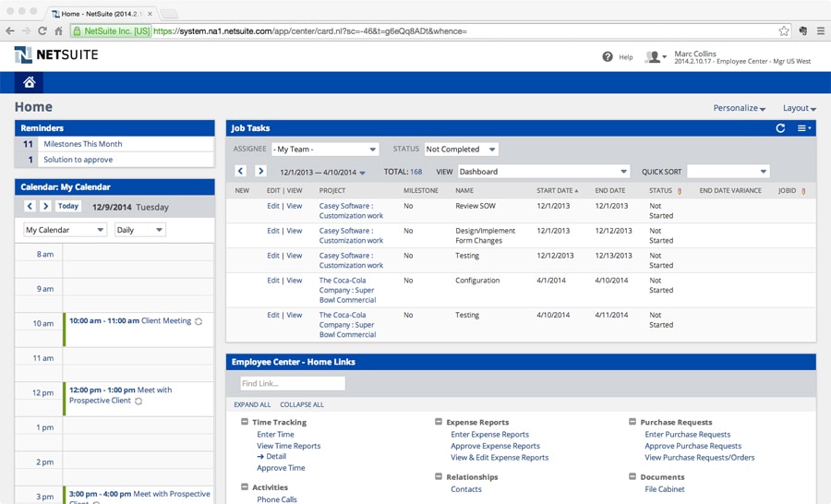
Task: Select the Home - NetSuite browser tab
Action: point(101,14)
